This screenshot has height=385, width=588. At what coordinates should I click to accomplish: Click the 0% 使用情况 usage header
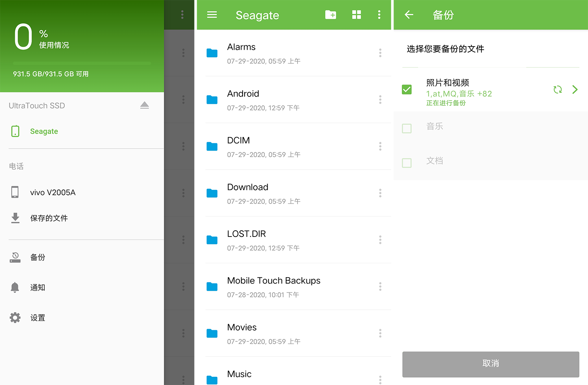click(x=42, y=37)
